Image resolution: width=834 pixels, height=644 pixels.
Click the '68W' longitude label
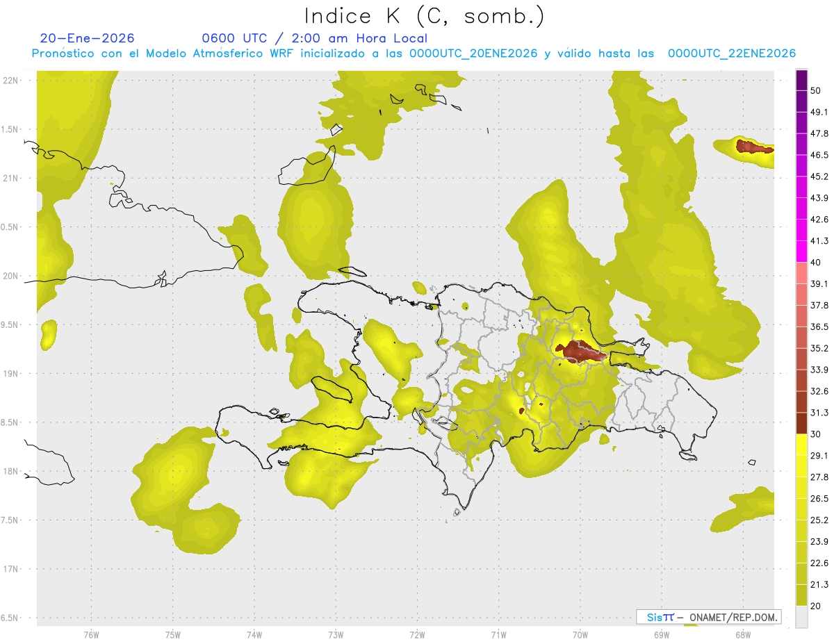(742, 635)
